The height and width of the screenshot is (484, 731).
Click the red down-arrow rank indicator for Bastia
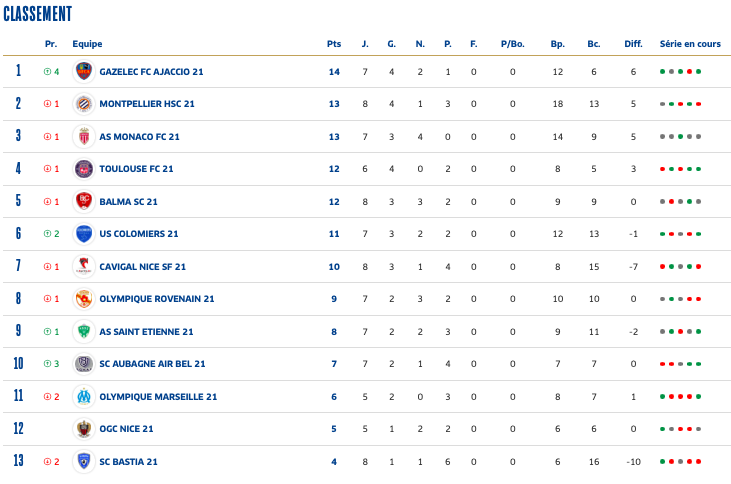click(47, 462)
